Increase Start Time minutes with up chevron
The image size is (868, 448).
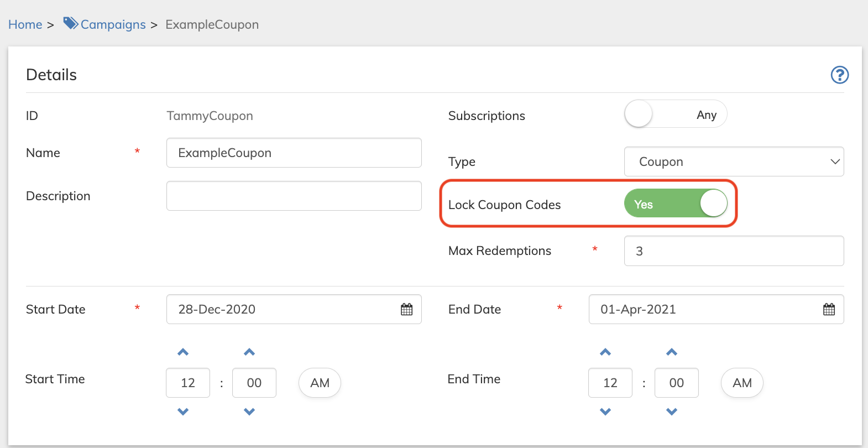pyautogui.click(x=249, y=352)
